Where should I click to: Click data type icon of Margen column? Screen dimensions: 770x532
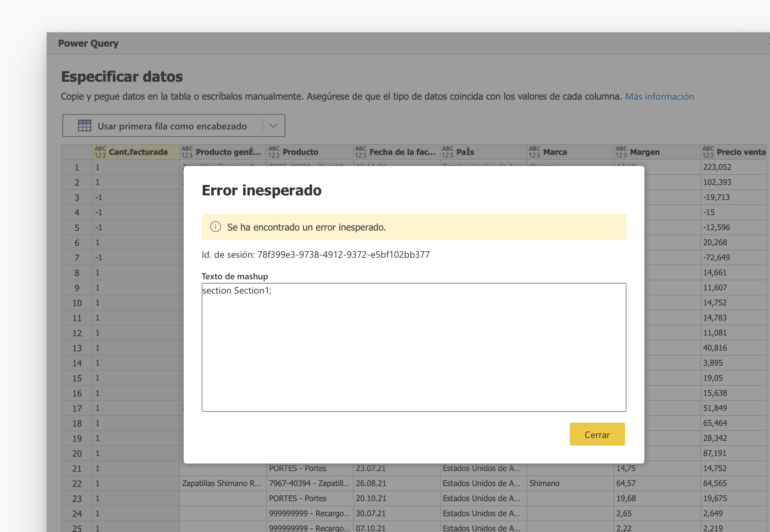tap(621, 152)
